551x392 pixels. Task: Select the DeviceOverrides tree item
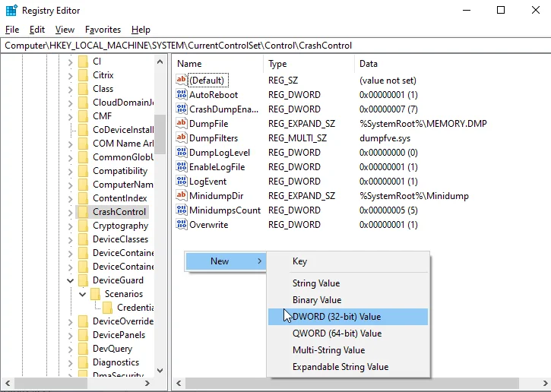(123, 321)
